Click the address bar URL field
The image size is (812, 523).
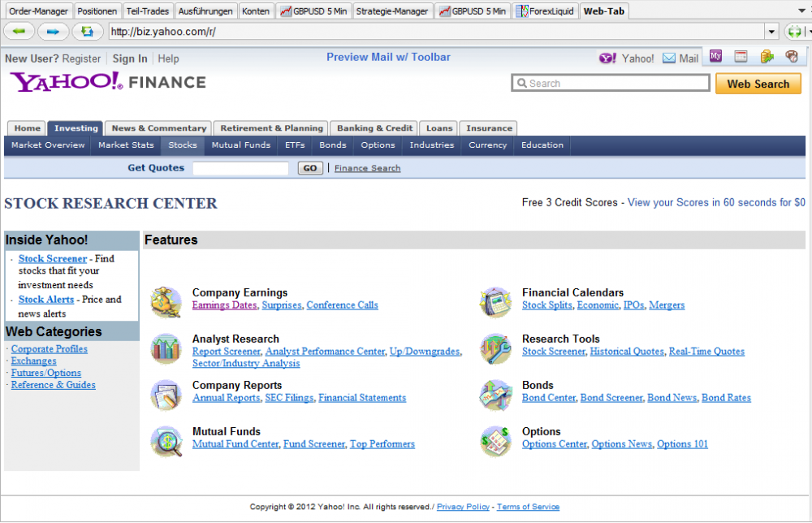[437, 32]
